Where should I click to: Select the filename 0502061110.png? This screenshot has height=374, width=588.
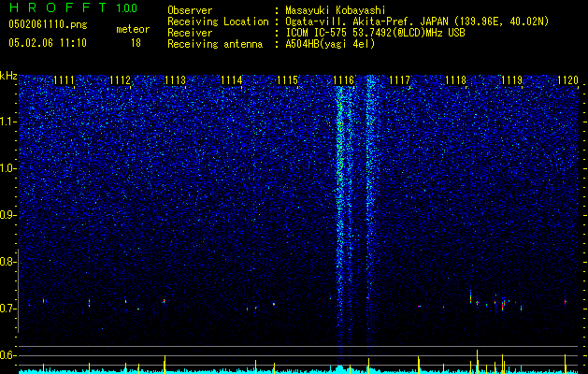48,25
